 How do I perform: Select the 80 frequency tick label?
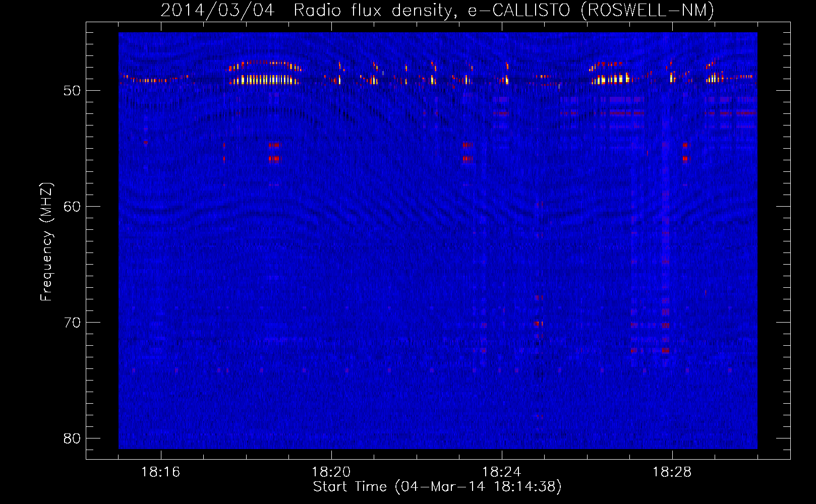[72, 438]
